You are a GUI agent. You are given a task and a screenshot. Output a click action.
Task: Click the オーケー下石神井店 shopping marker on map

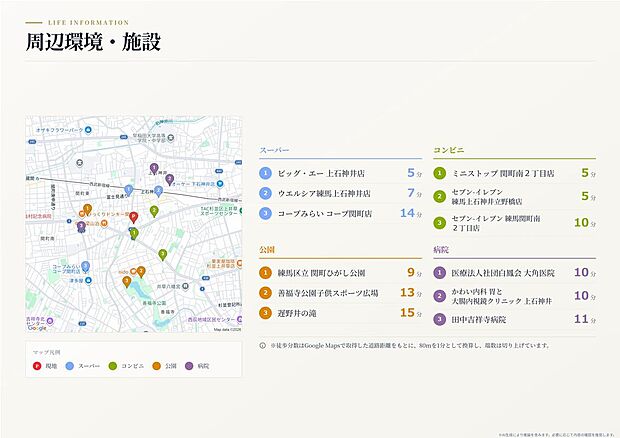point(220,184)
